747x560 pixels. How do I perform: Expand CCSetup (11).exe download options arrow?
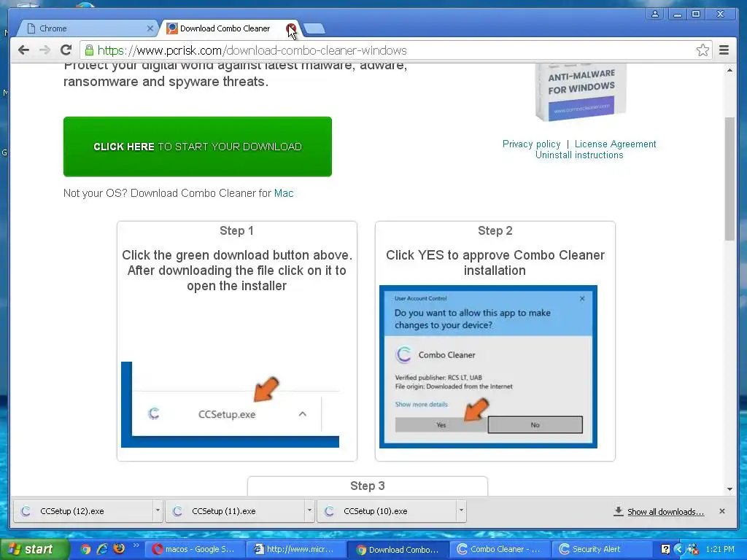(309, 510)
